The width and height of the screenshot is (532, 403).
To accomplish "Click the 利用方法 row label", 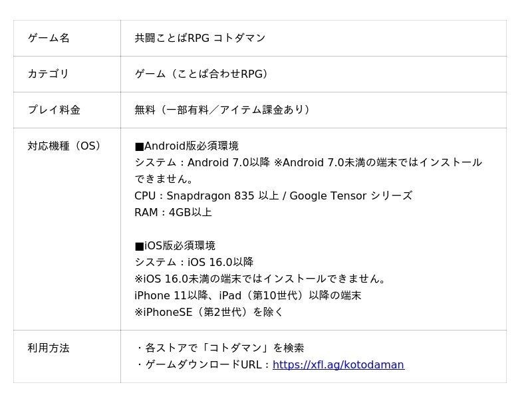I will click(x=49, y=348).
